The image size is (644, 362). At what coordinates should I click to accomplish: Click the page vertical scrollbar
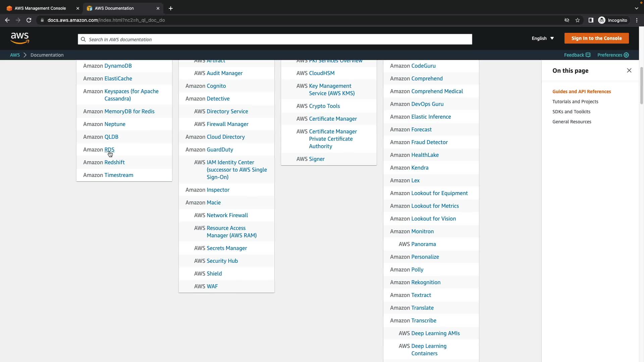[641, 86]
